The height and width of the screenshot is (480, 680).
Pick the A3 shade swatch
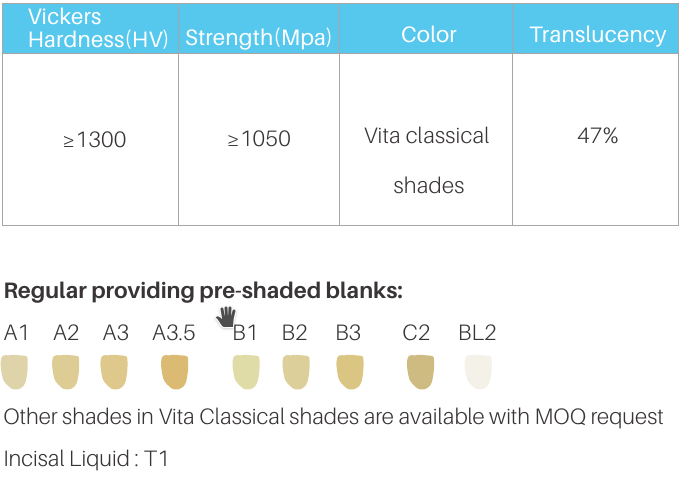[114, 372]
